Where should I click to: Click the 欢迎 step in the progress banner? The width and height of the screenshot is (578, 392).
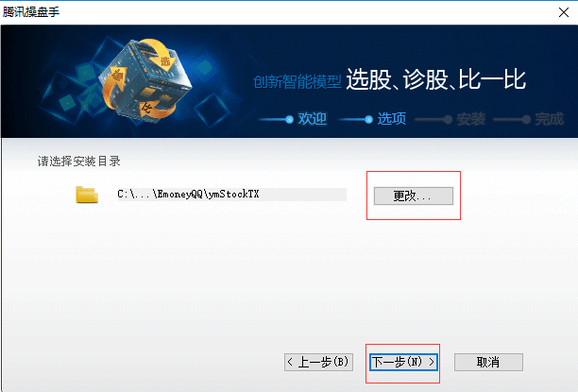pyautogui.click(x=312, y=119)
